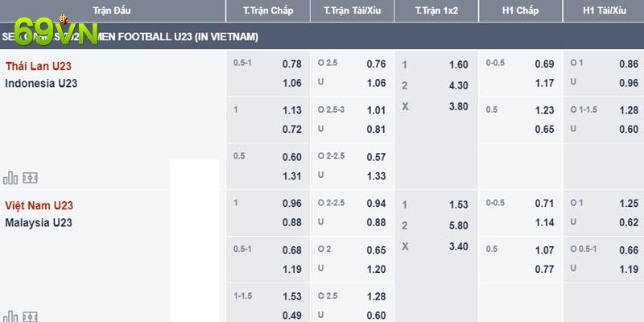The height and width of the screenshot is (322, 644).
Task: Open Thái Lan U23 team link
Action: 39,66
